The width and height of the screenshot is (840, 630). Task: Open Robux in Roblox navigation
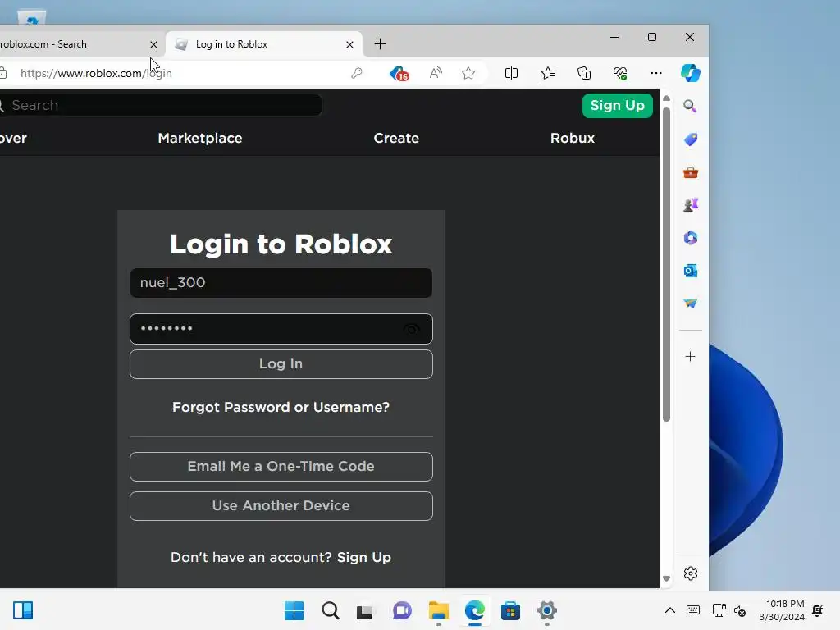[573, 138]
